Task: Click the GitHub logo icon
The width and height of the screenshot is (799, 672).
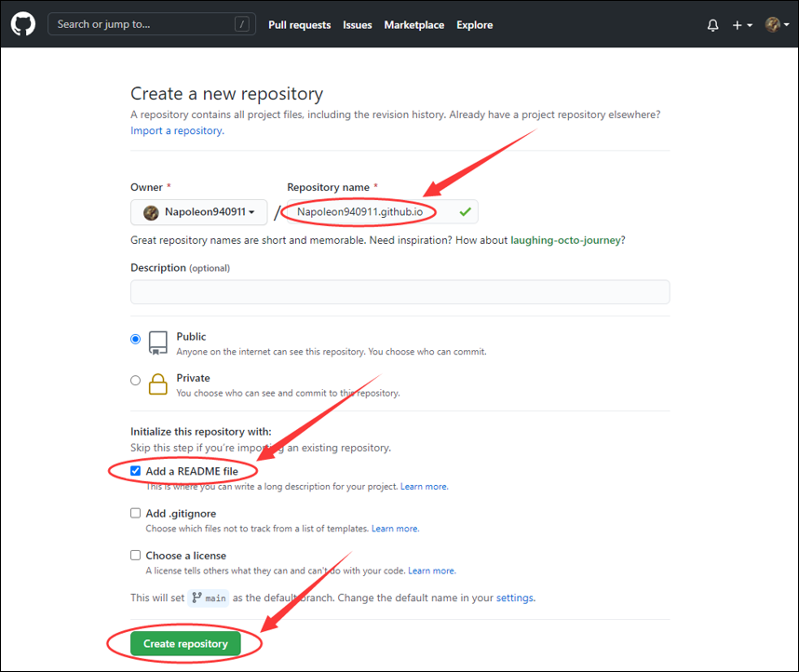Action: click(23, 25)
